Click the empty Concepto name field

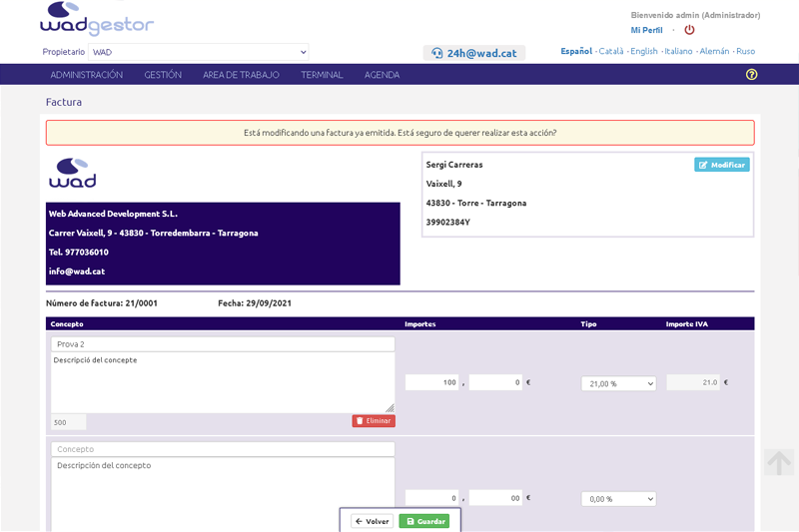223,449
